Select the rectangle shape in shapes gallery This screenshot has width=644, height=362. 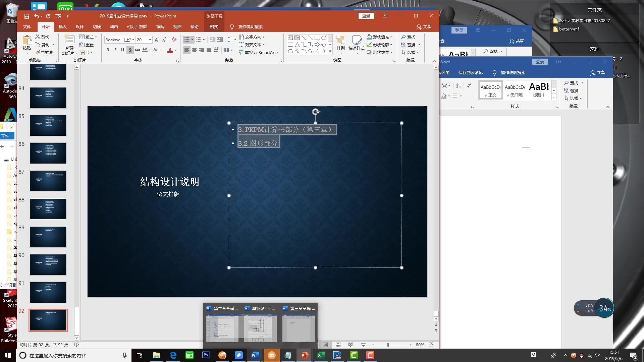point(317,38)
